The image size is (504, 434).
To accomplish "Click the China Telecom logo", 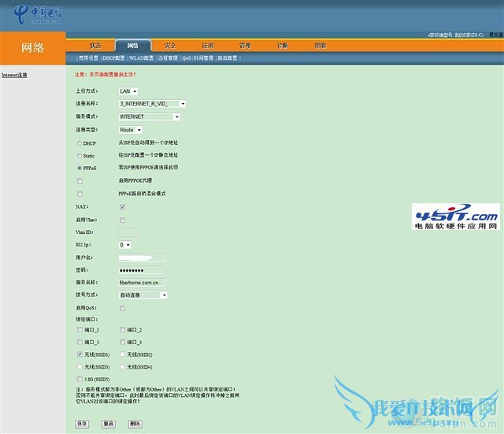I will pyautogui.click(x=37, y=14).
